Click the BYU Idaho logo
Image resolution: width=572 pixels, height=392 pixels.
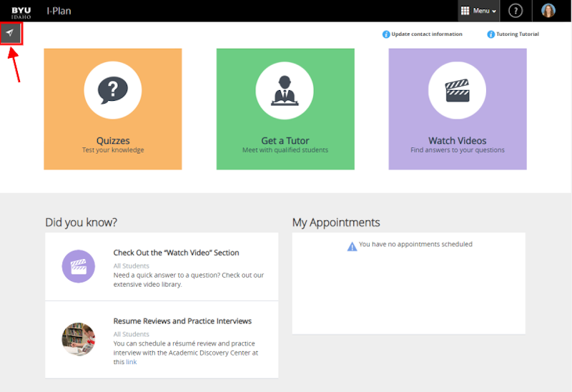21,11
